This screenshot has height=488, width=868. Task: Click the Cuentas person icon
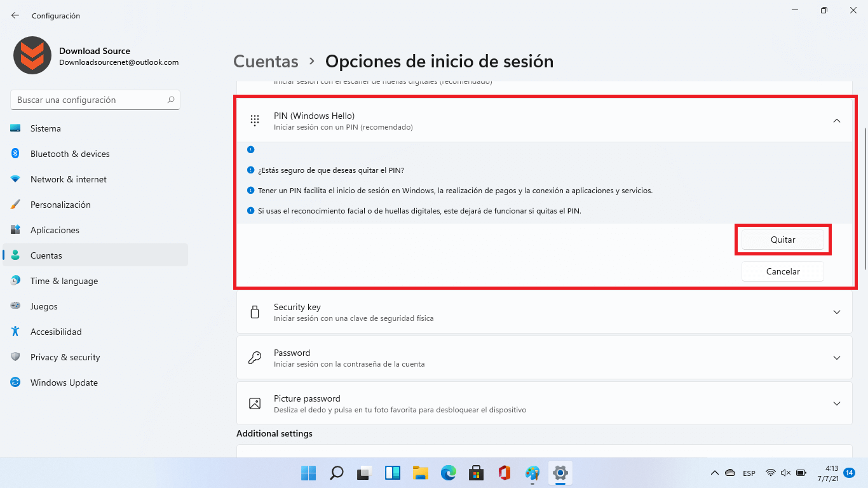tap(15, 255)
